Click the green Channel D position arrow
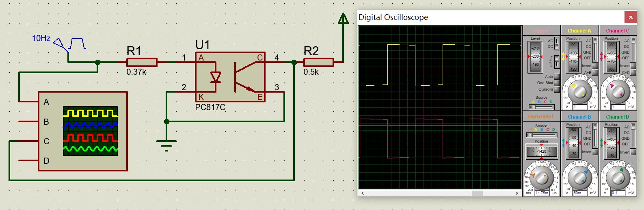The image size is (644, 210). 602,143
